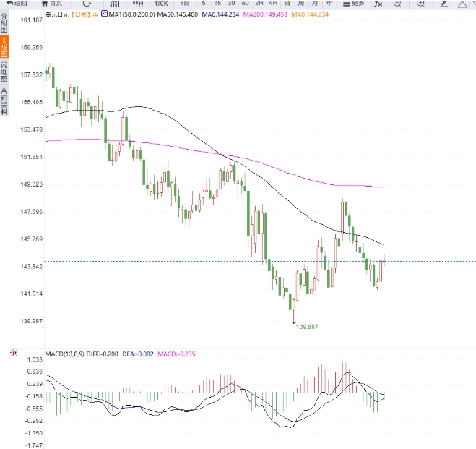Switch to tick interval

click(x=161, y=4)
